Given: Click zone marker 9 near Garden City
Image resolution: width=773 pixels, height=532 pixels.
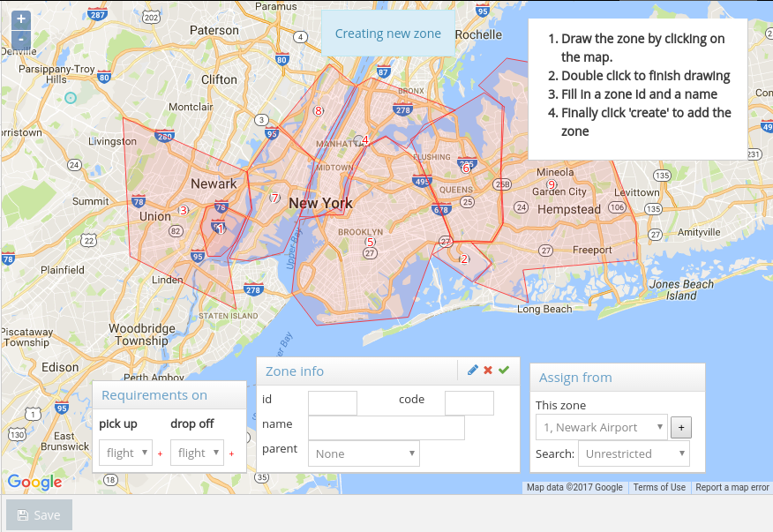Looking at the screenshot, I should pyautogui.click(x=552, y=184).
